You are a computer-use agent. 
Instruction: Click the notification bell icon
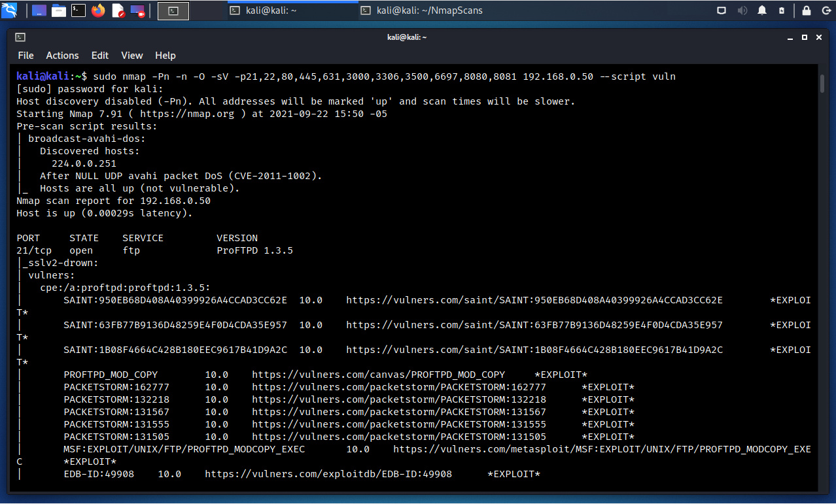(x=762, y=10)
